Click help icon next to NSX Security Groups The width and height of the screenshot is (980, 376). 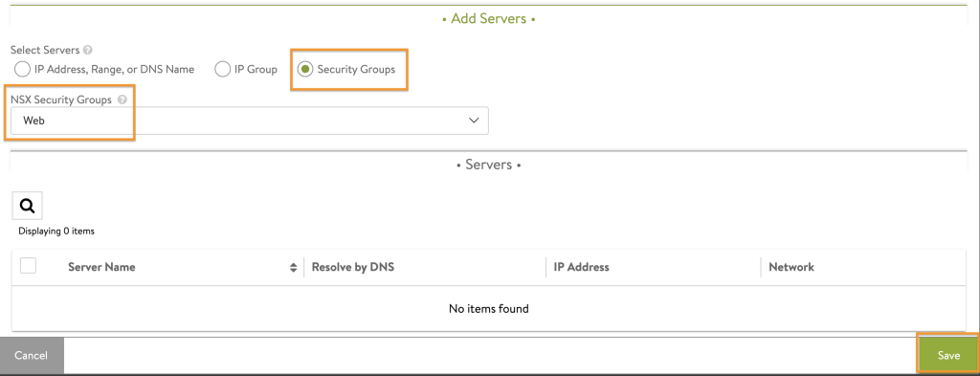tap(122, 100)
